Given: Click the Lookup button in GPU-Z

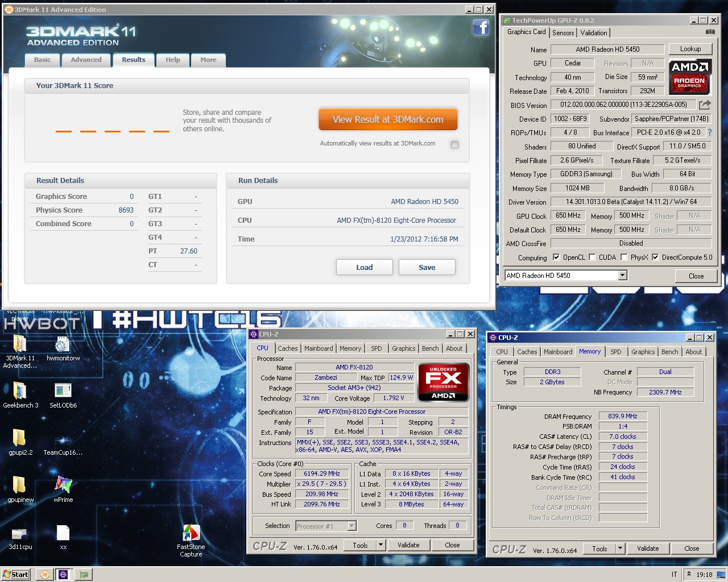Looking at the screenshot, I should (690, 49).
